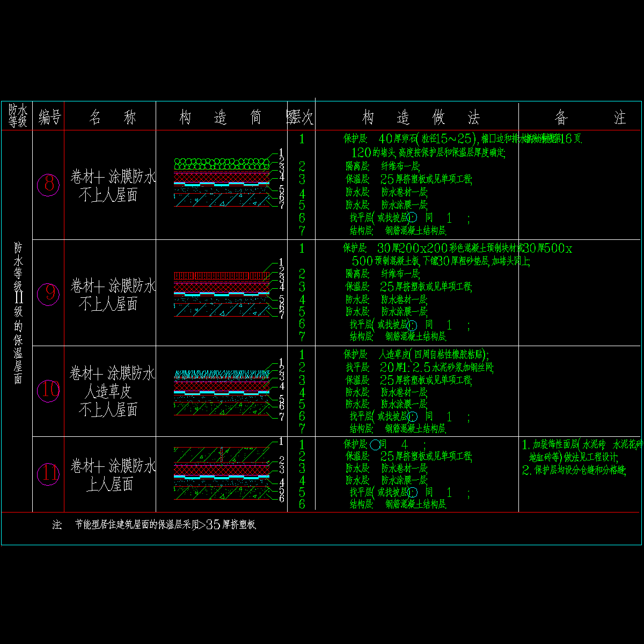Click the 上人屋面 name text in row 11

tap(109, 485)
